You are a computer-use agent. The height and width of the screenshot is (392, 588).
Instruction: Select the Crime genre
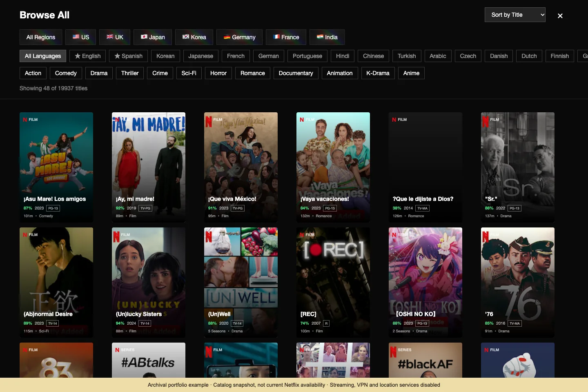(160, 73)
